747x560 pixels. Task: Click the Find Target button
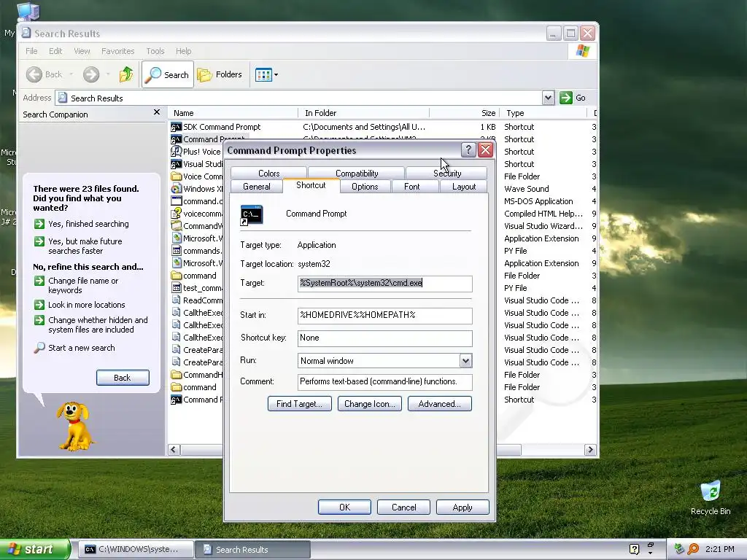300,404
